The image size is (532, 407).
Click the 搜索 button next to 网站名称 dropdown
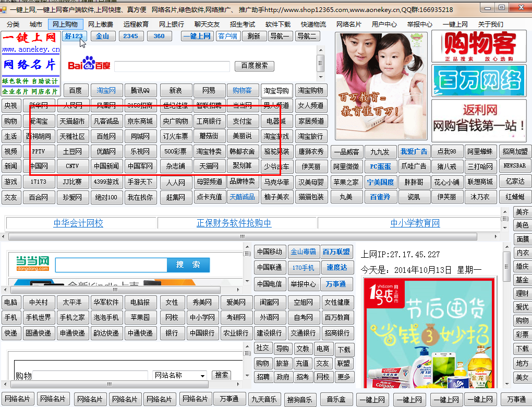coord(222,375)
